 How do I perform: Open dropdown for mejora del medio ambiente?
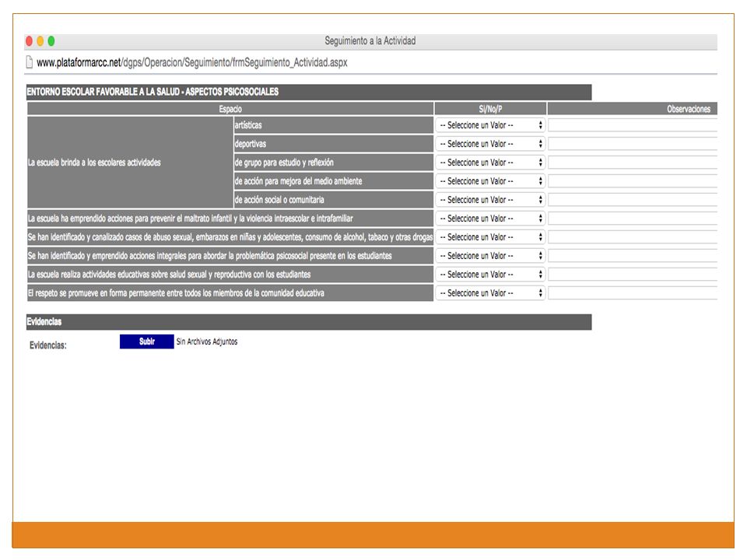pyautogui.click(x=490, y=181)
